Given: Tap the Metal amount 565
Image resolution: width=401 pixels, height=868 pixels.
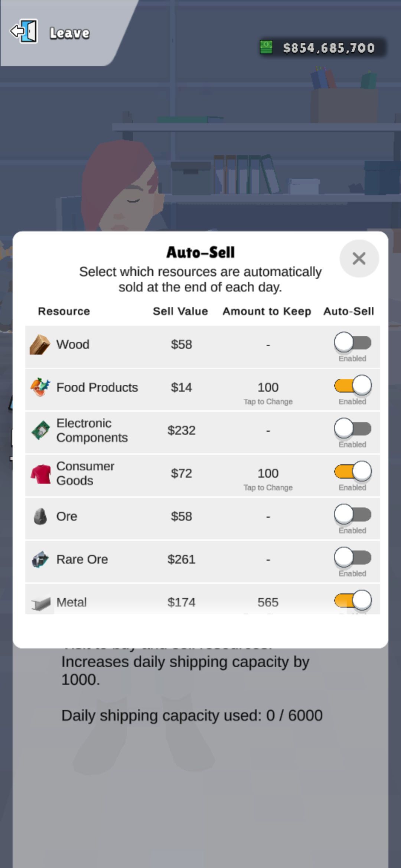Looking at the screenshot, I should point(268,602).
